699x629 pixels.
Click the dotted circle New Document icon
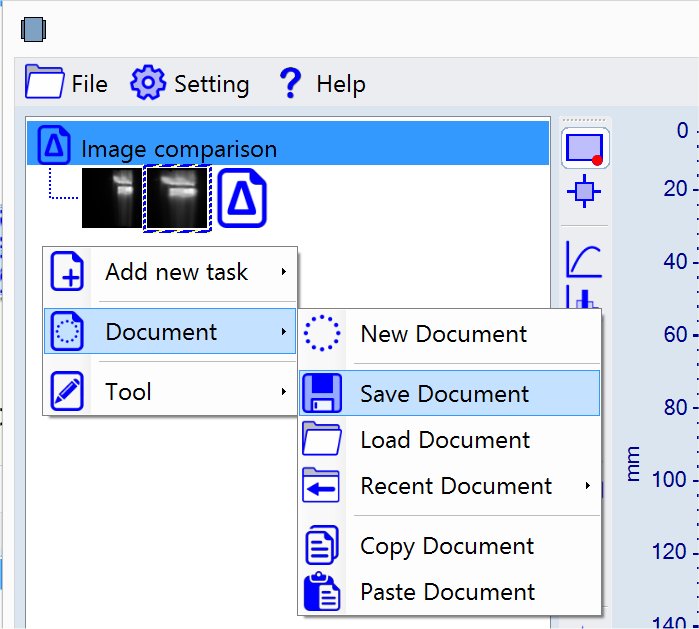[322, 334]
